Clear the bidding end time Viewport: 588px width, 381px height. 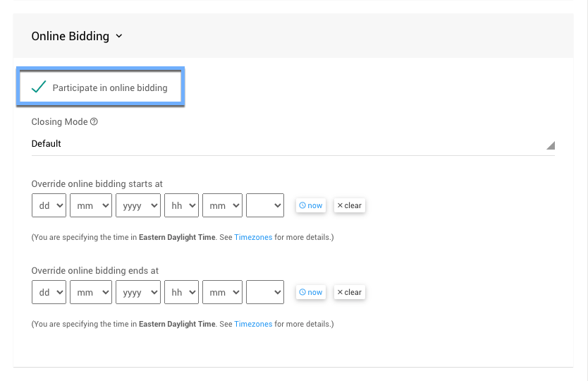point(349,292)
